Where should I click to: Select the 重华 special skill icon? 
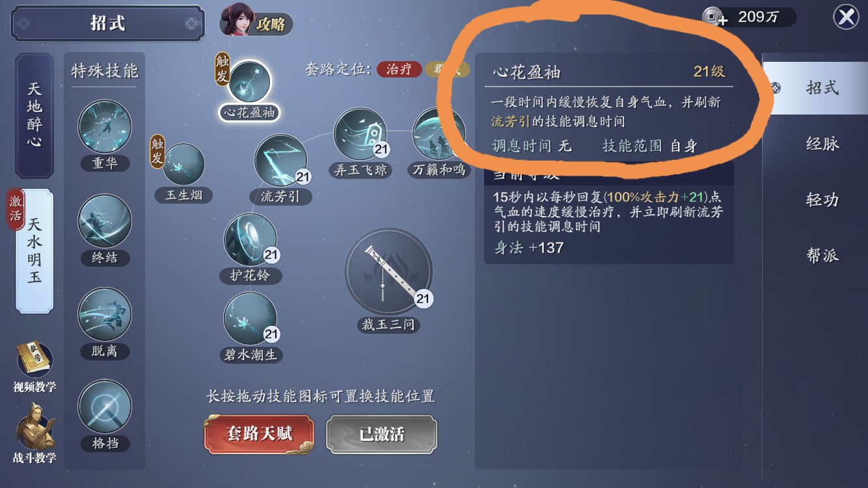tap(105, 127)
